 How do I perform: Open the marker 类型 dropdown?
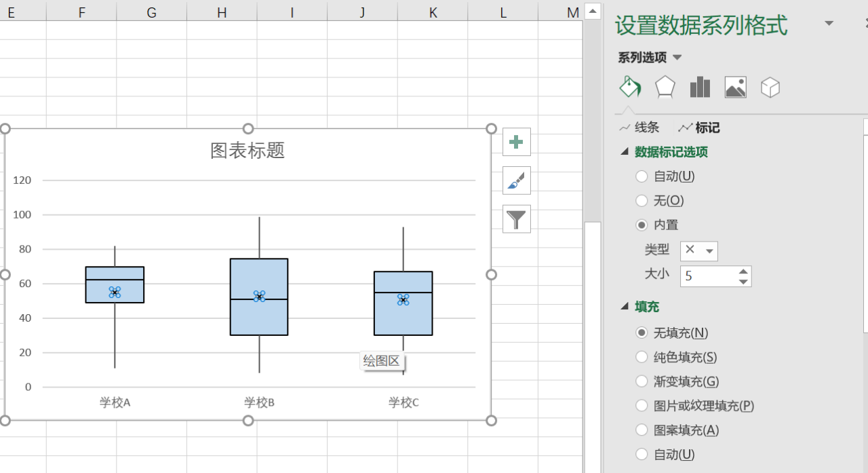699,251
